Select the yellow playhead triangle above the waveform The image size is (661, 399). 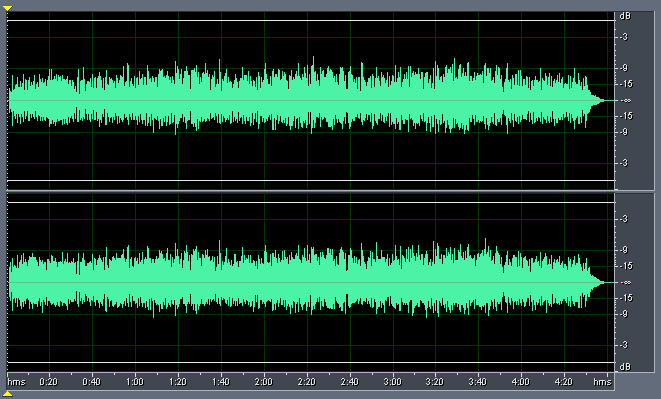point(8,8)
